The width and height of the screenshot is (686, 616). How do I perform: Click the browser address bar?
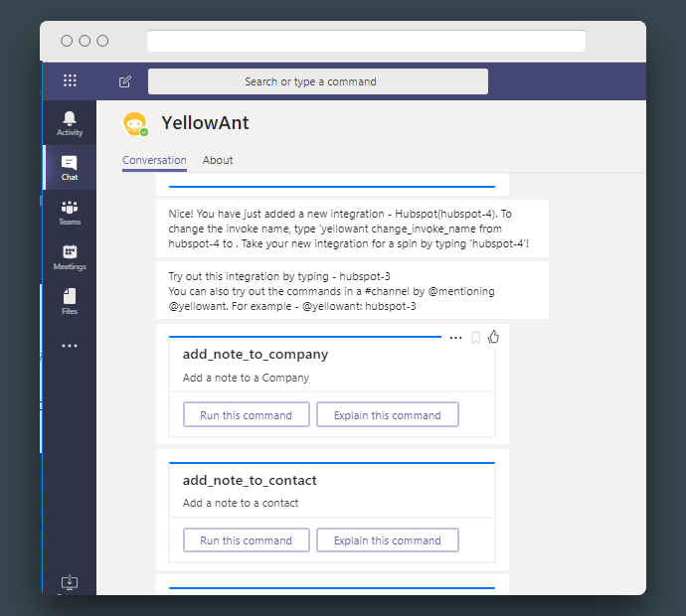366,41
